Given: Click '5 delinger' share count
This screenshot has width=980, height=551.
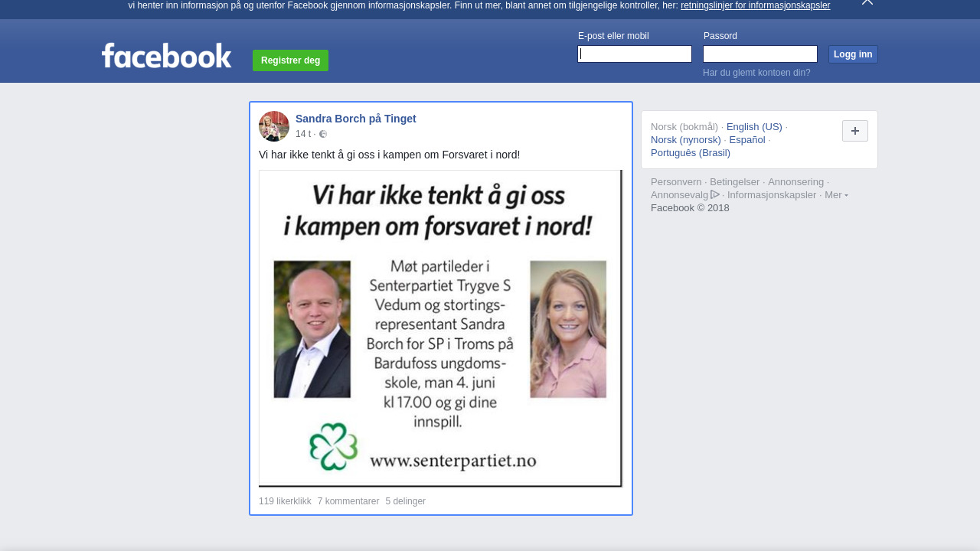Looking at the screenshot, I should (406, 501).
